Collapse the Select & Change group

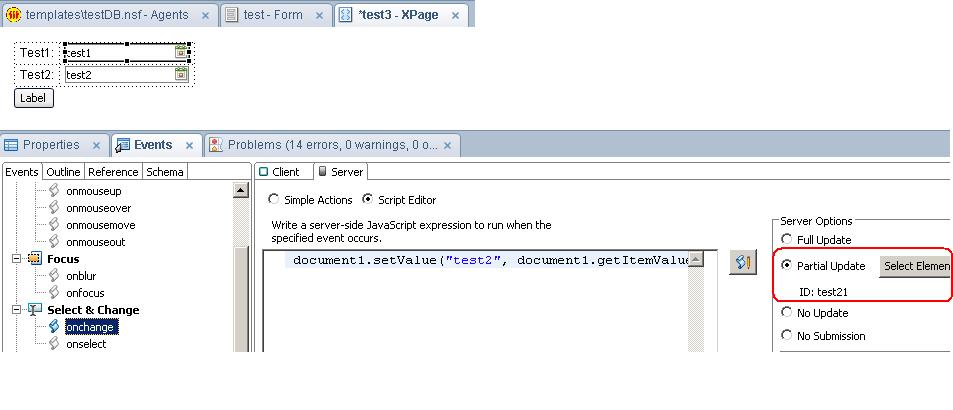[x=17, y=310]
